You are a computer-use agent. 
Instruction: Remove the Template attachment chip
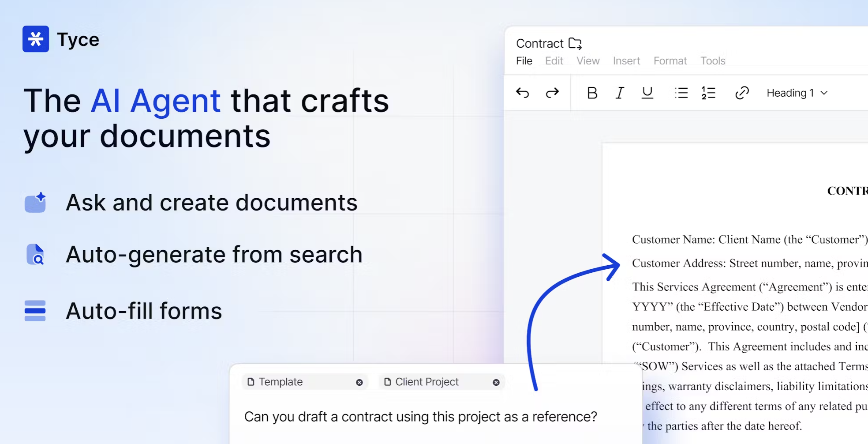coord(359,382)
